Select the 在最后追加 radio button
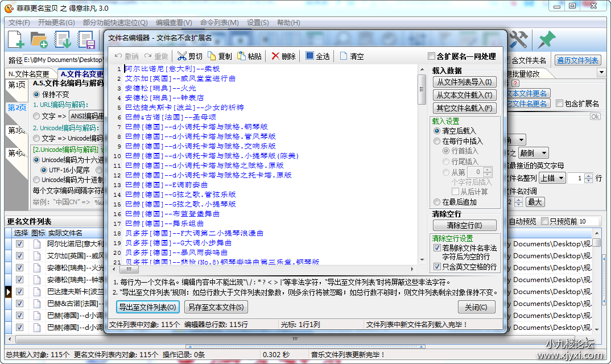 (437, 202)
